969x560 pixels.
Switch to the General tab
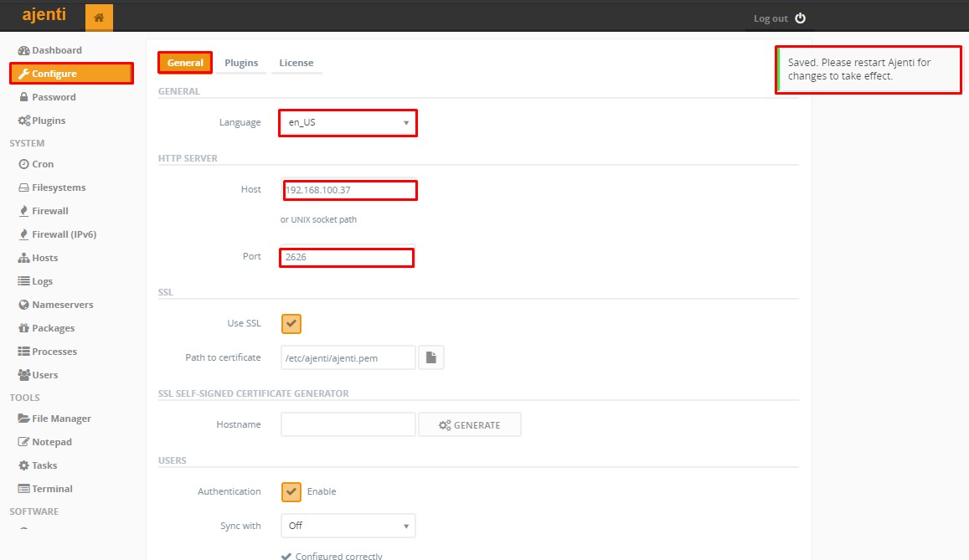(185, 62)
